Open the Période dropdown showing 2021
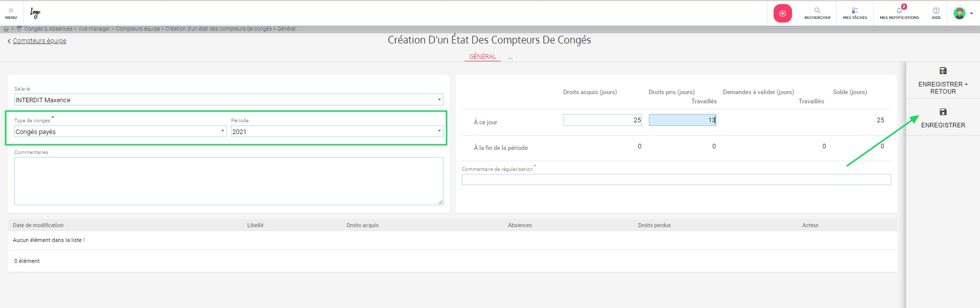The image size is (980, 308). 337,131
